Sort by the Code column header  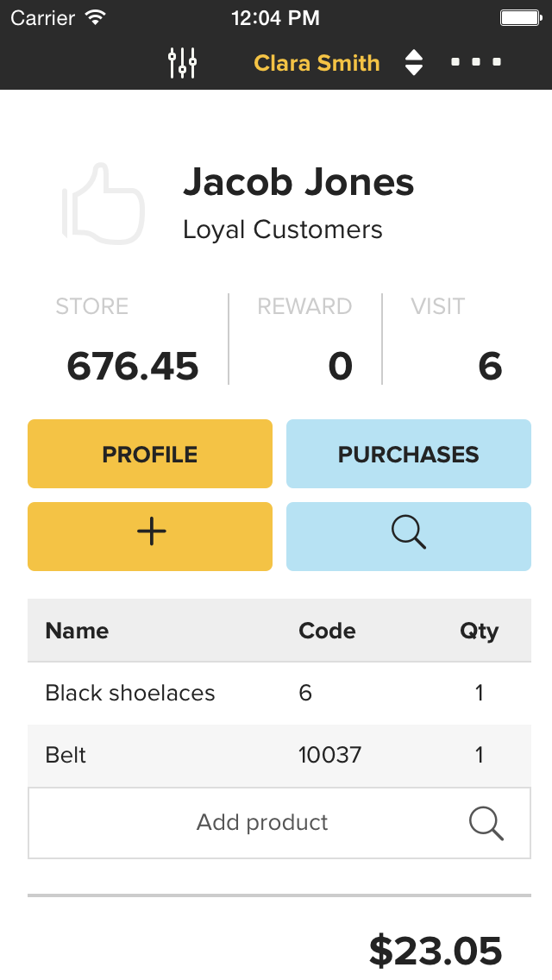click(x=327, y=631)
